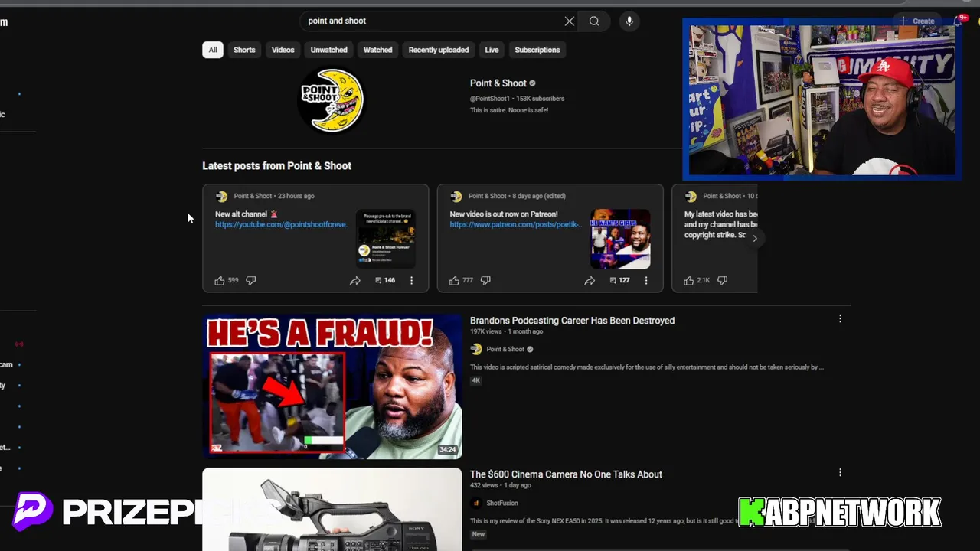
Task: Click 'Latest posts from Point & Shoot' heading
Action: pos(276,166)
